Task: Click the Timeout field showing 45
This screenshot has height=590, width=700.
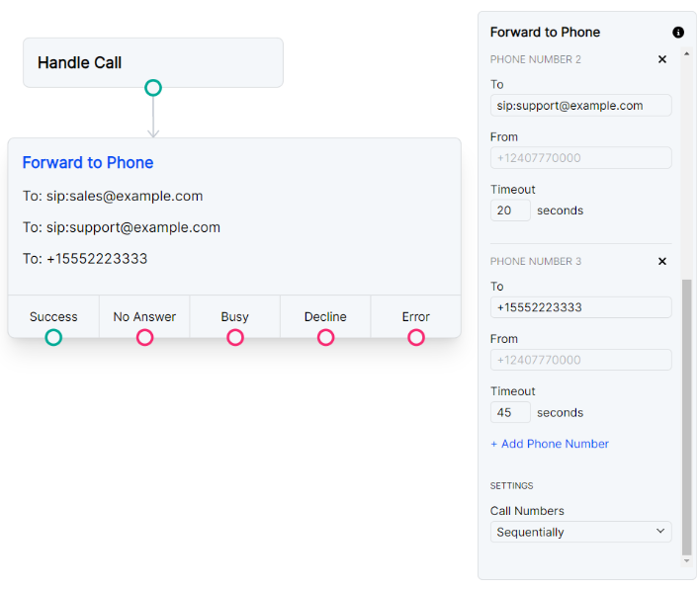Action: coord(510,412)
